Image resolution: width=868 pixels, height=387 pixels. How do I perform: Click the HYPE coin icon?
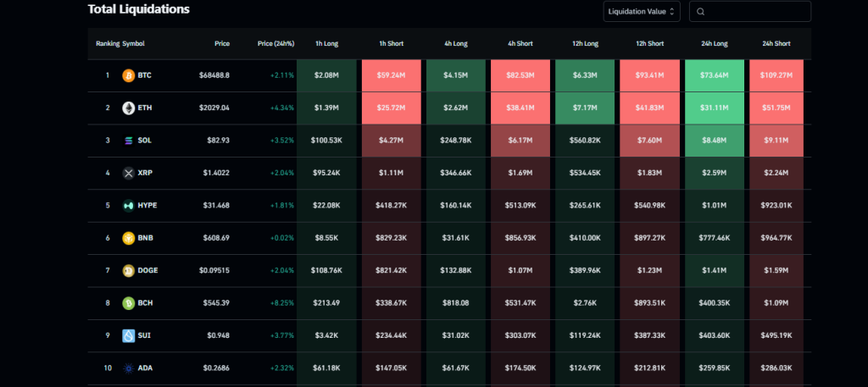[x=129, y=205]
